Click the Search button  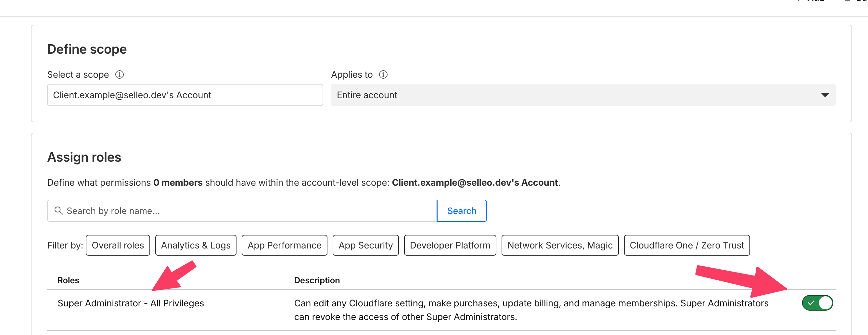[x=462, y=210]
